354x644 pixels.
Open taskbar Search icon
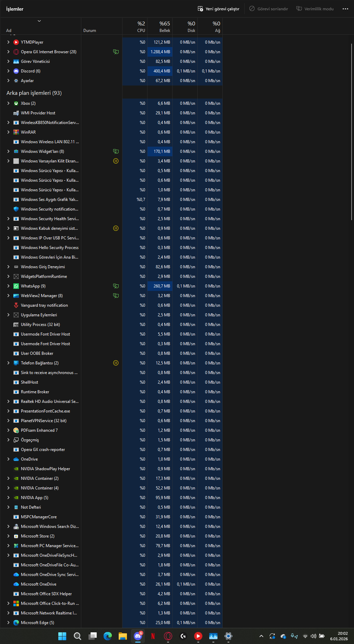78,636
